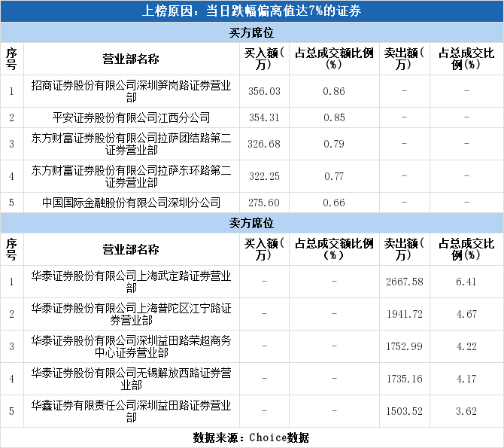Viewport: 504px width, 448px height.
Task: Click the percentage value 0.86
Action: pyautogui.click(x=334, y=91)
